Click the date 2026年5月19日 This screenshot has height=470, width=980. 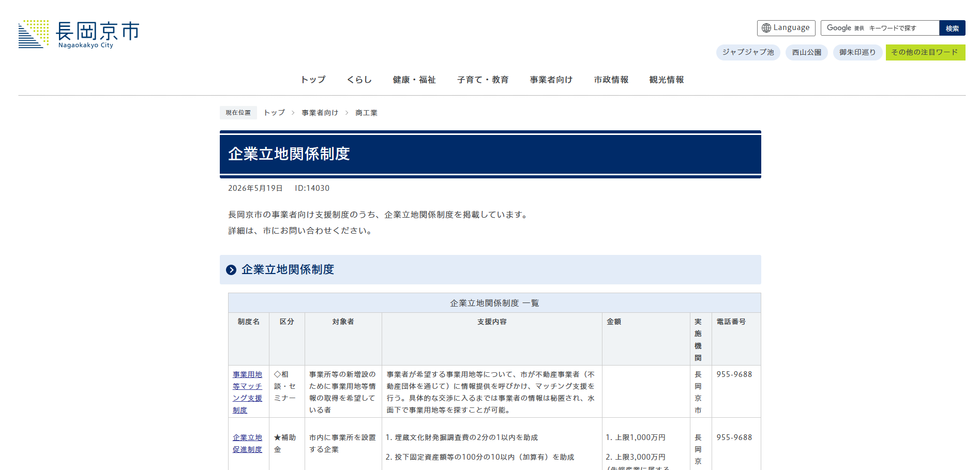(255, 188)
